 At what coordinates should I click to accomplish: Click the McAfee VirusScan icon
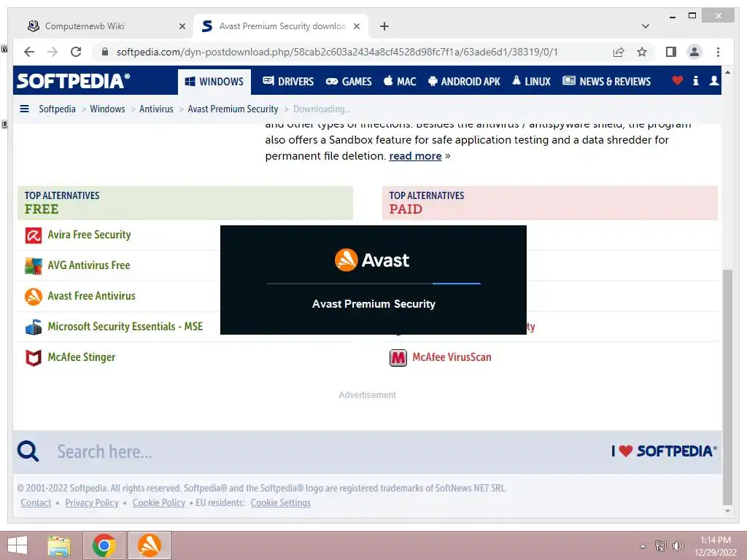(x=398, y=357)
